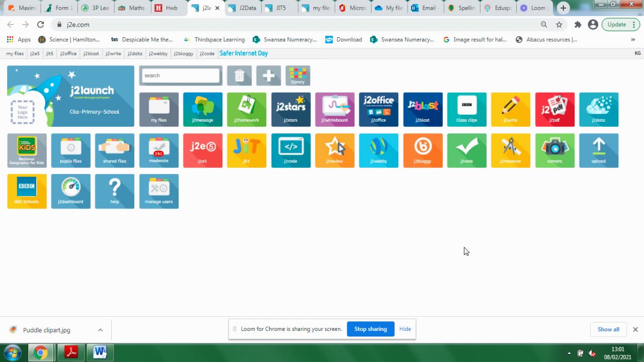This screenshot has height=362, width=644.
Task: Open the BBC Schools tile
Action: click(27, 191)
